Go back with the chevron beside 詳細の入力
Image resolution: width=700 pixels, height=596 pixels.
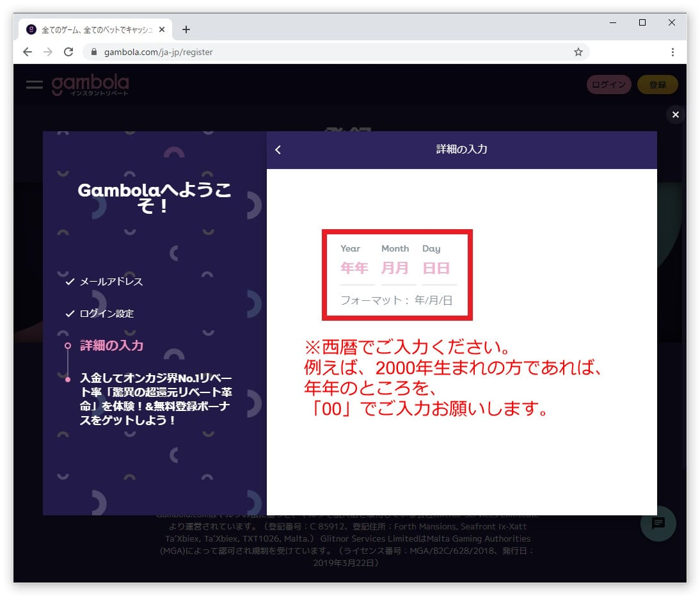click(278, 150)
